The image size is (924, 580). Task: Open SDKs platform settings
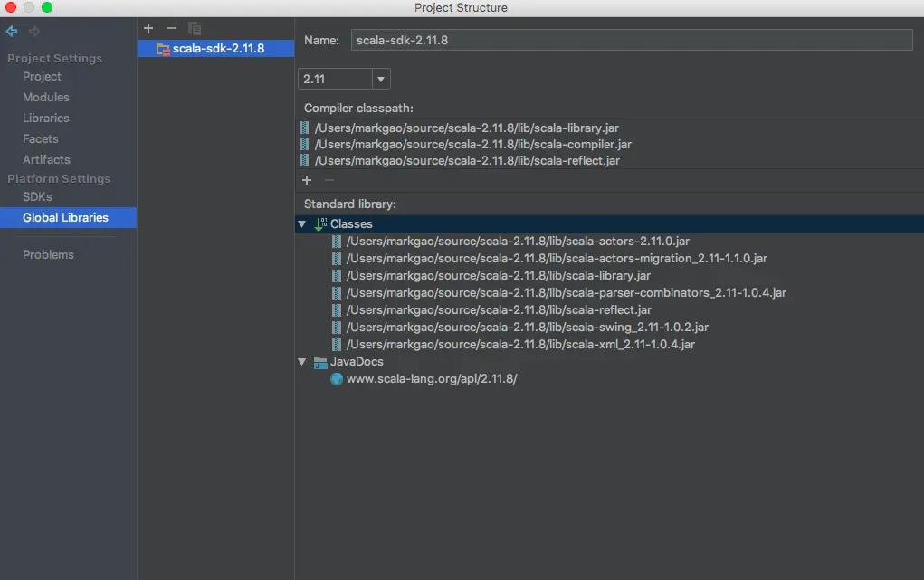point(37,196)
